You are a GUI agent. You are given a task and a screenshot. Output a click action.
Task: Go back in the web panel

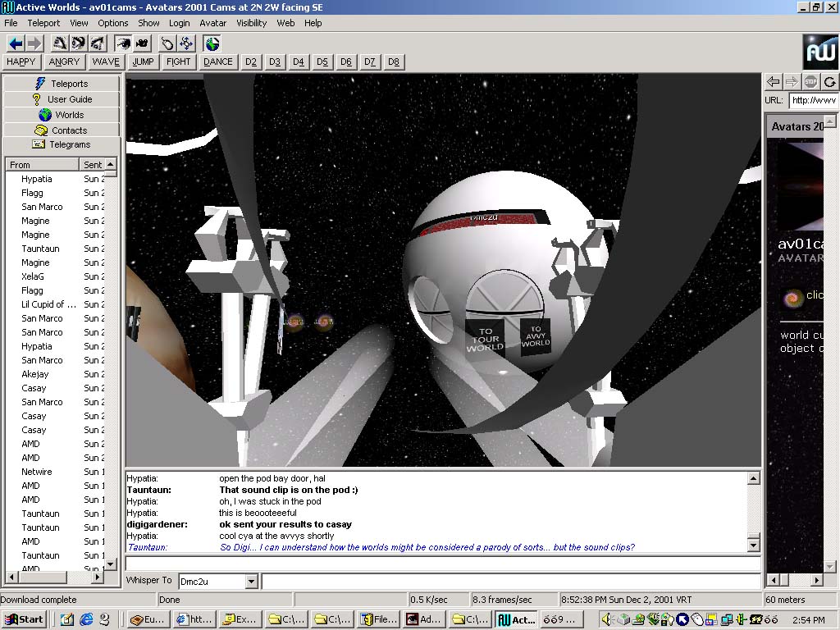point(774,81)
